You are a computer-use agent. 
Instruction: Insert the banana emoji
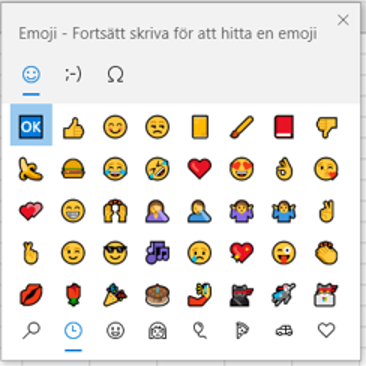[x=31, y=169]
